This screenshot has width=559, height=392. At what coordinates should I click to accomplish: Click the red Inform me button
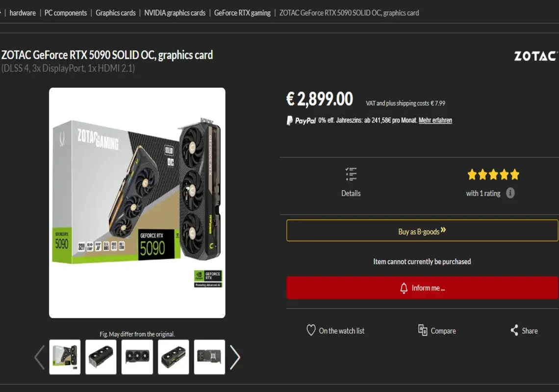(x=422, y=288)
